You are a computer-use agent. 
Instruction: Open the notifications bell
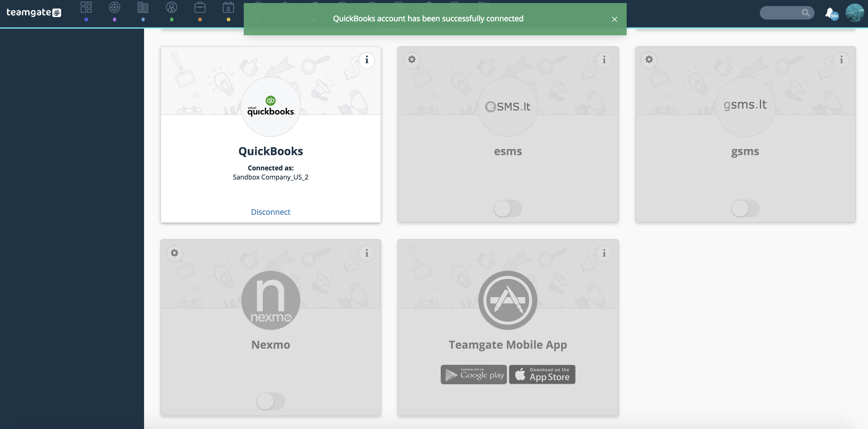(831, 13)
